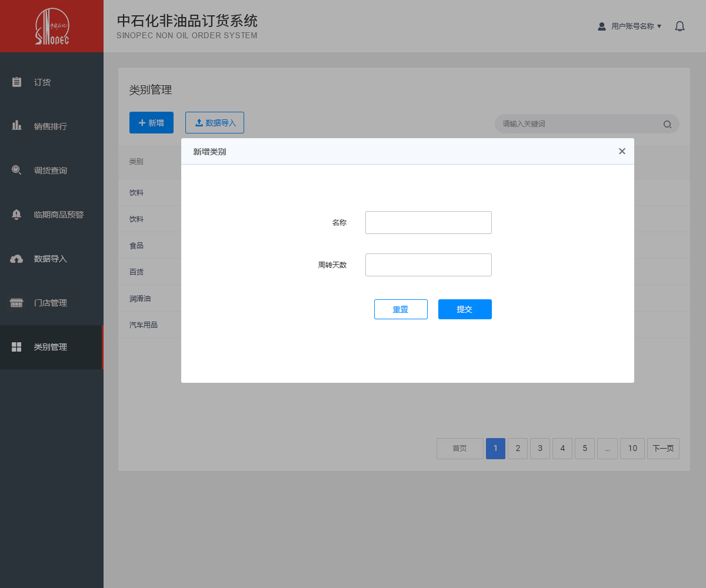Viewport: 706px width, 588px height.
Task: Open the 订货 clipboard icon in the sidebar
Action: coord(17,82)
